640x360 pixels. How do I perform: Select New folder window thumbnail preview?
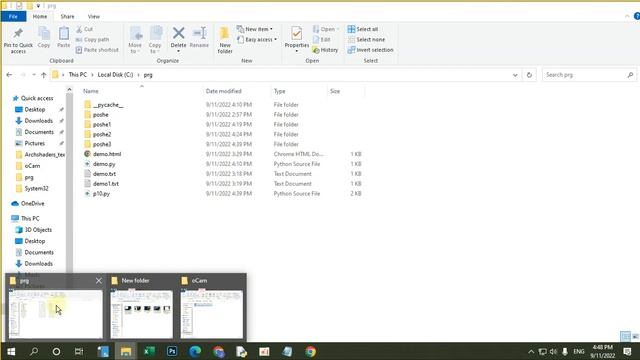click(141, 314)
